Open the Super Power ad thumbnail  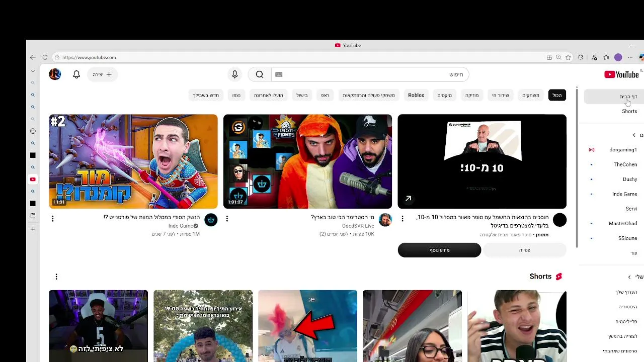pyautogui.click(x=482, y=161)
